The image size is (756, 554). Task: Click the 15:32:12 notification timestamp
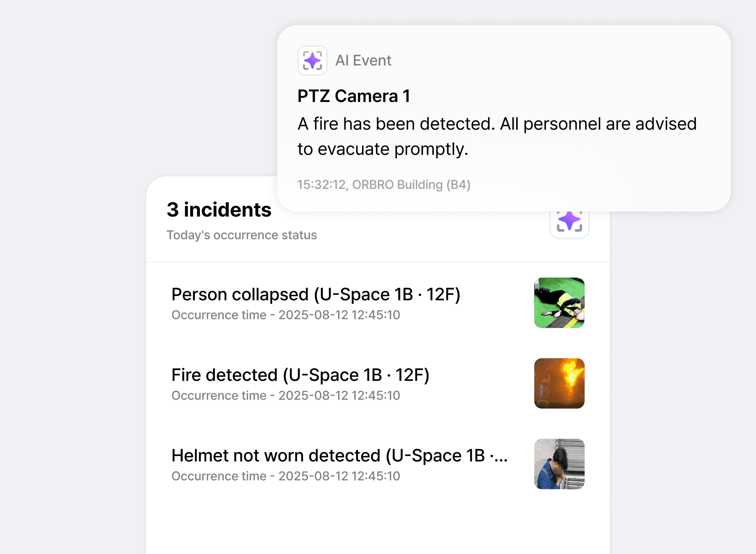[x=321, y=185]
